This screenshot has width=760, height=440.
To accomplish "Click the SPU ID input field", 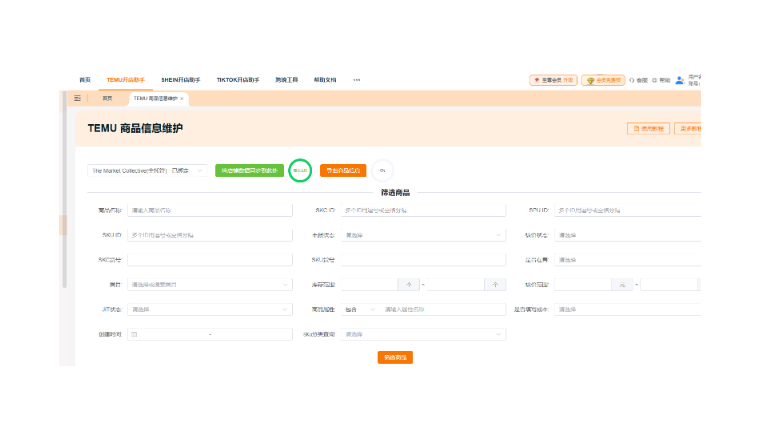I will pyautogui.click(x=628, y=210).
